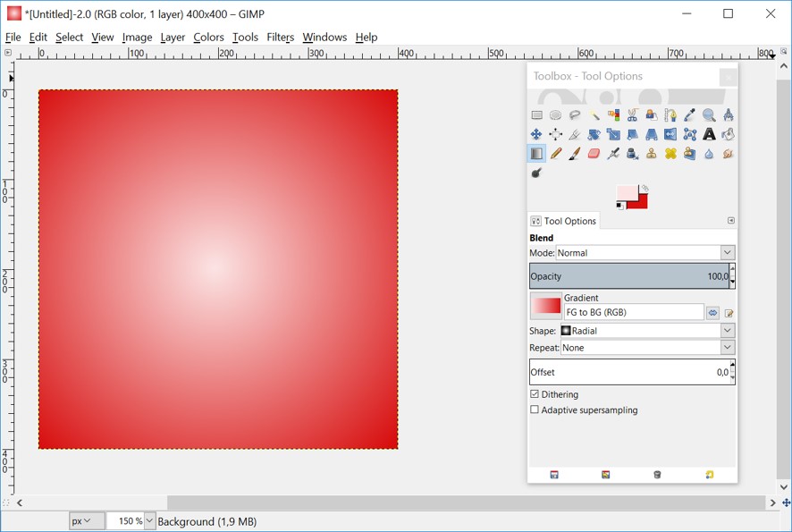Viewport: 792px width, 532px height.
Task: Click the foreground color swatch
Action: click(627, 192)
